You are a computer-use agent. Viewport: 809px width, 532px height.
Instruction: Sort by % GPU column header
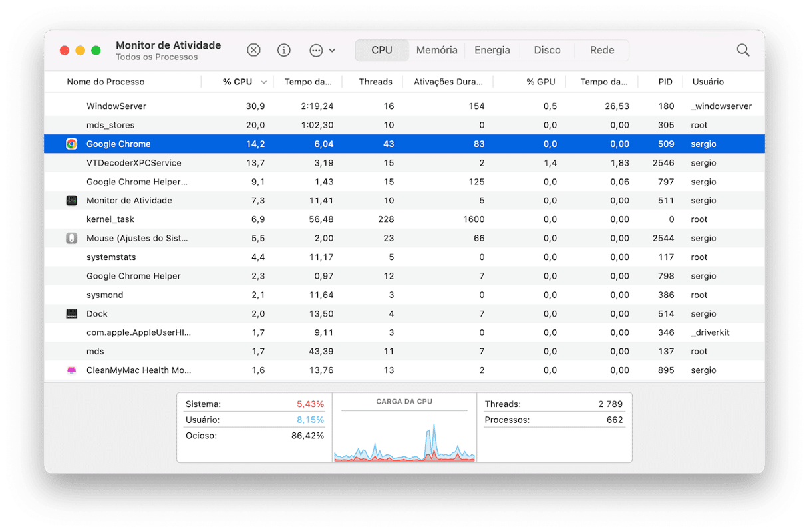[x=540, y=82]
